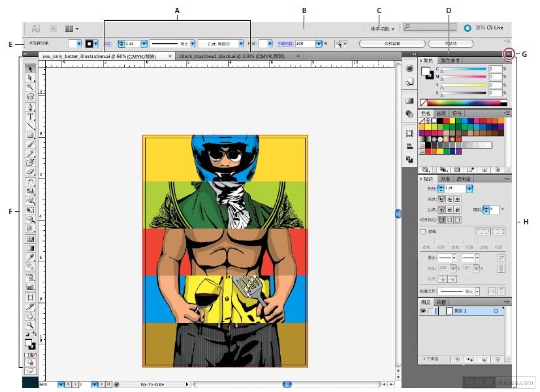Image resolution: width=540 pixels, height=392 pixels.
Task: Activate the Zoom tool magnifier
Action: (x=30, y=324)
